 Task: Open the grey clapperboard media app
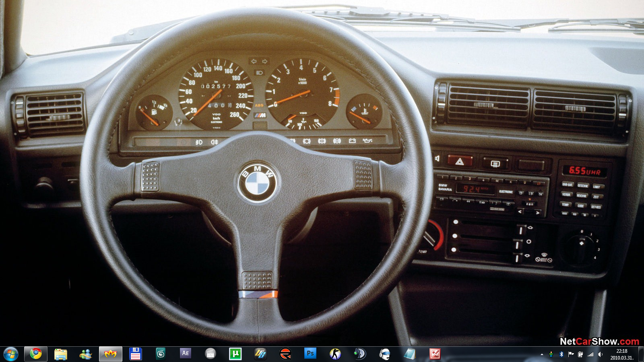[211, 354]
